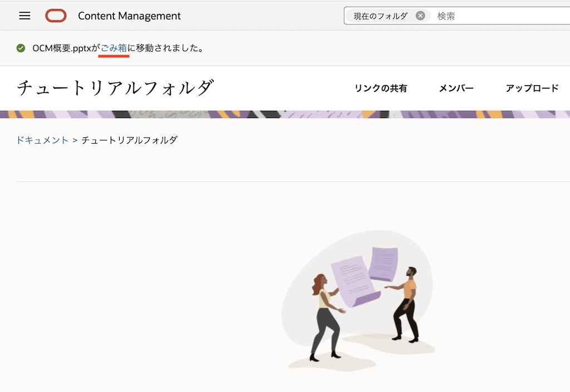Navigate to ドキュメント via the breadcrumb
Image resolution: width=570 pixels, height=392 pixels.
(42, 140)
